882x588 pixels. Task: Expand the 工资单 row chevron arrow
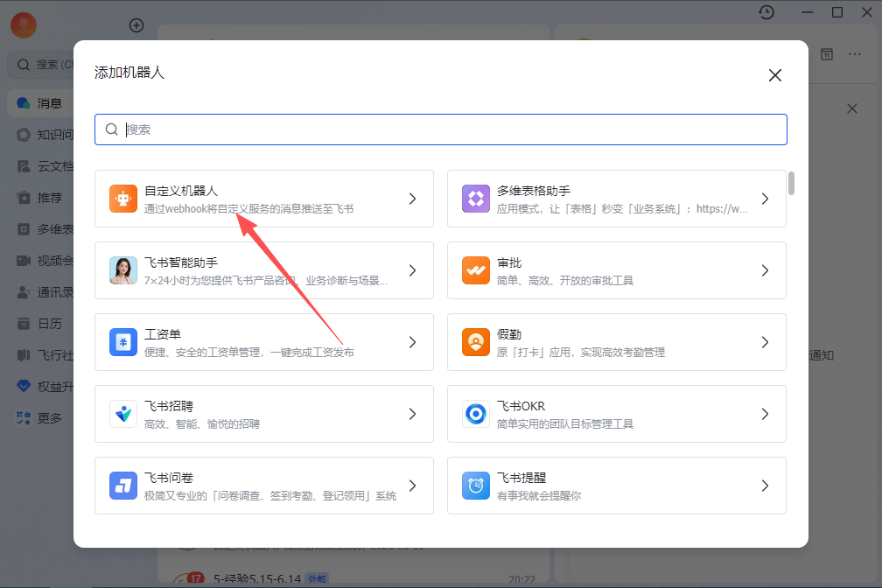pos(412,342)
